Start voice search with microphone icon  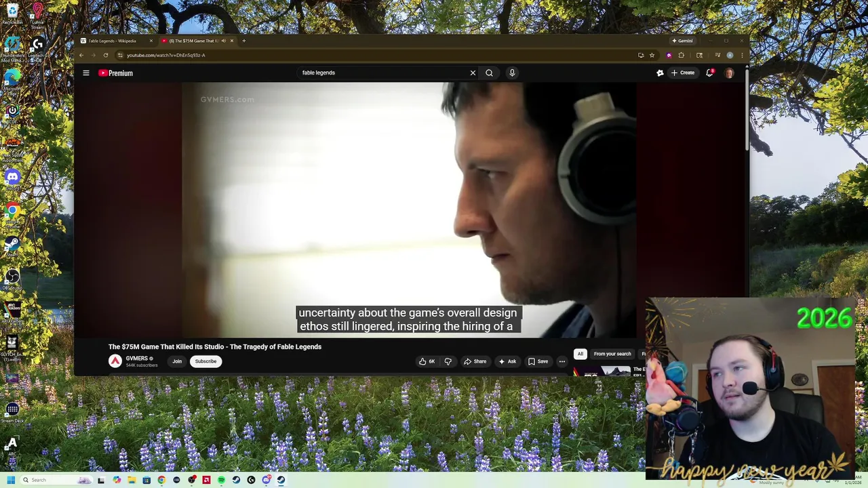pyautogui.click(x=512, y=73)
